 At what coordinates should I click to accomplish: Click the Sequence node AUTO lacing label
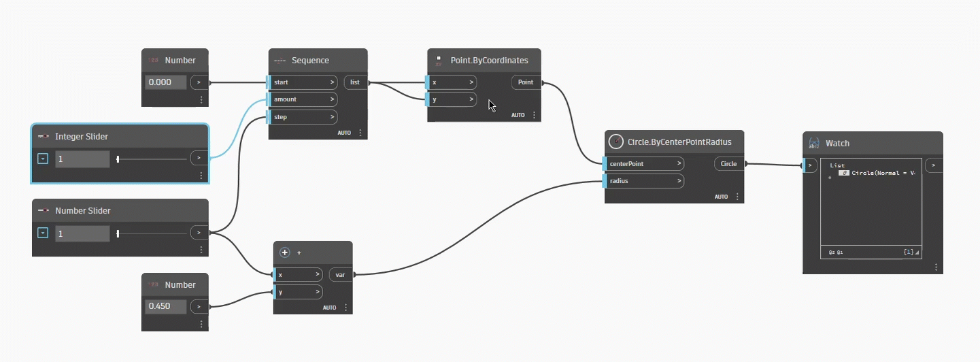click(344, 133)
